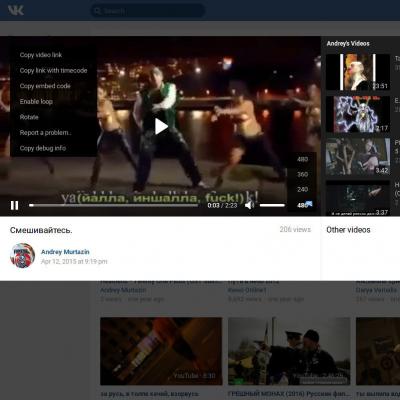
Task: Open Andrey Murtazin's avatar picture
Action: point(22,256)
